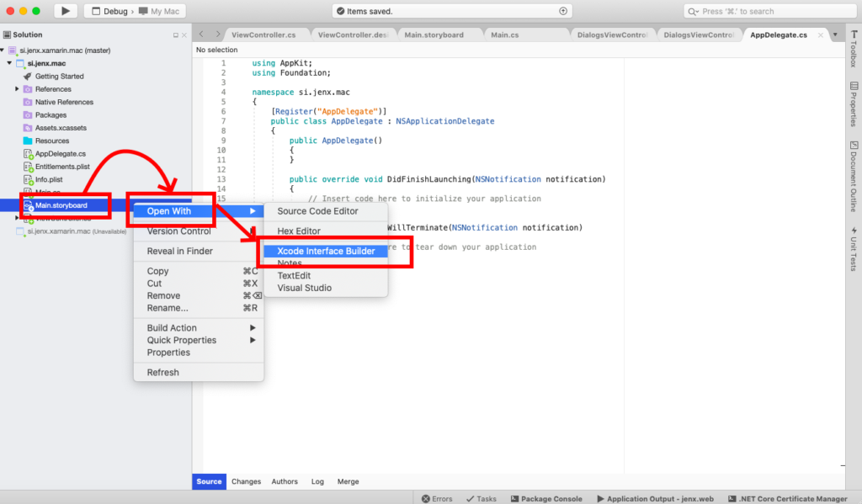Switch to the Log view tab
862x504 pixels.
point(317,481)
